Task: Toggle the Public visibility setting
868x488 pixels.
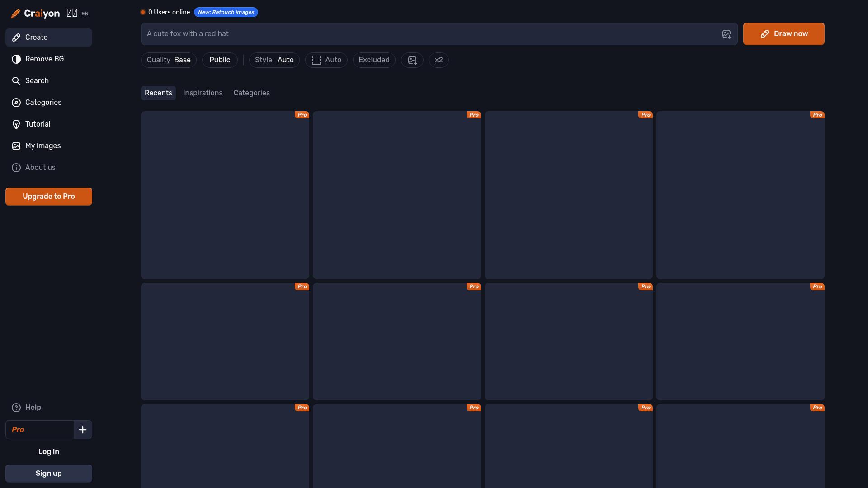Action: tap(220, 60)
